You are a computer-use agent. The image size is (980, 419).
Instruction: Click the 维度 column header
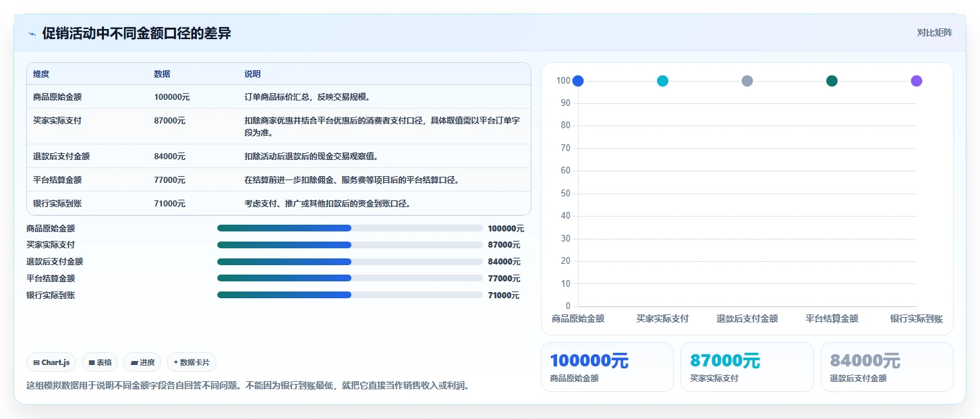tap(41, 74)
